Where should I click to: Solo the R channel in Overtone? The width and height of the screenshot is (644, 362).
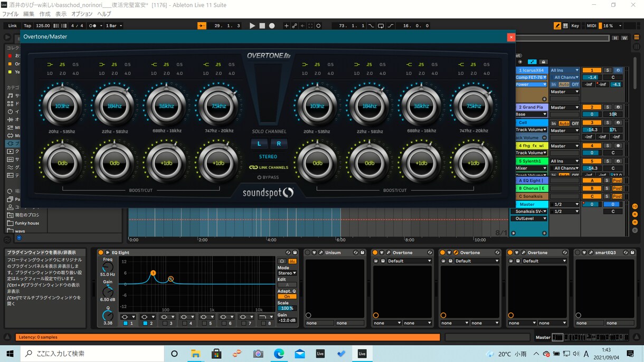pos(279,144)
